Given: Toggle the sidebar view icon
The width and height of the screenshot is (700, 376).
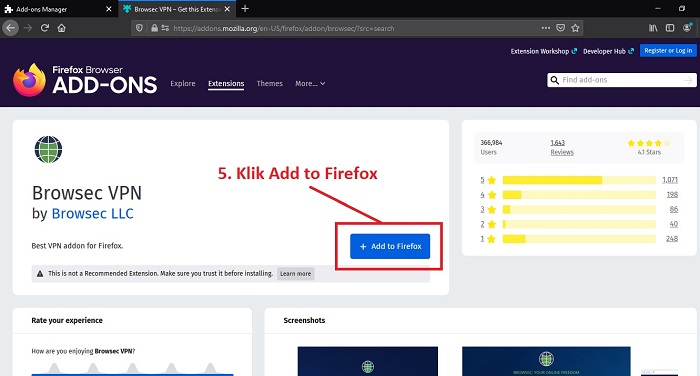Looking at the screenshot, I should [x=670, y=28].
